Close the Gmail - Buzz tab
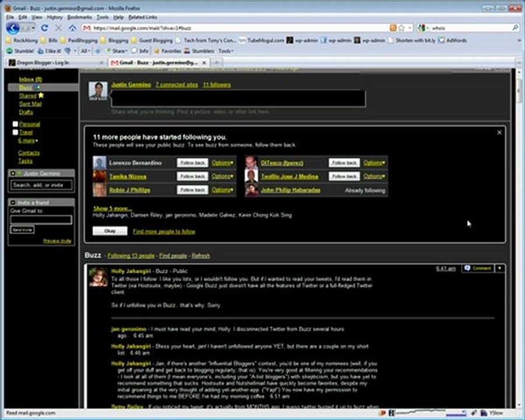 point(204,62)
